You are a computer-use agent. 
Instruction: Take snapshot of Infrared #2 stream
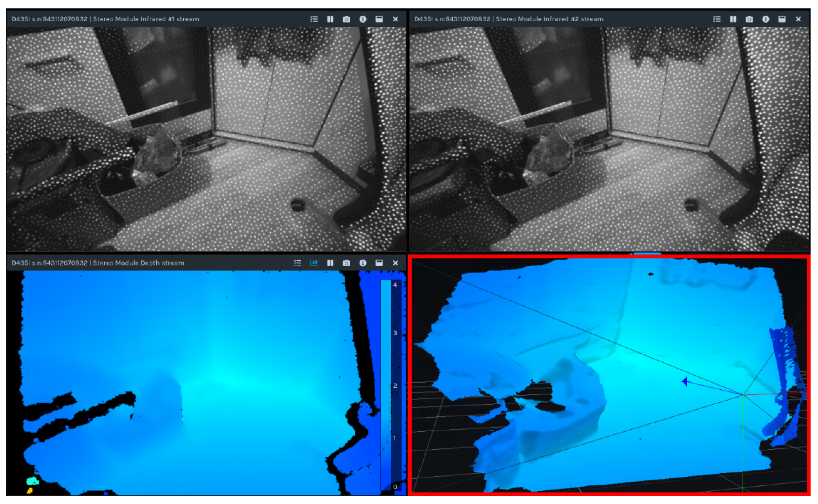click(x=749, y=19)
